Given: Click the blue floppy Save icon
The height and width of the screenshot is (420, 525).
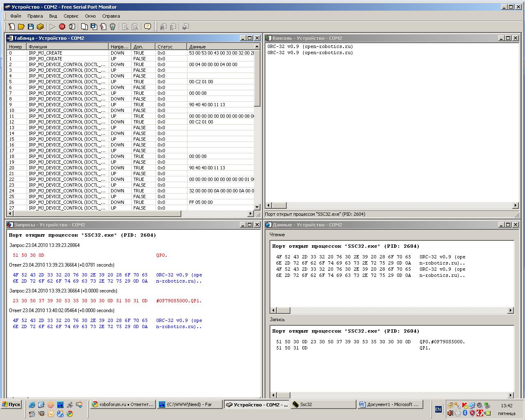Looking at the screenshot, I should (x=31, y=27).
